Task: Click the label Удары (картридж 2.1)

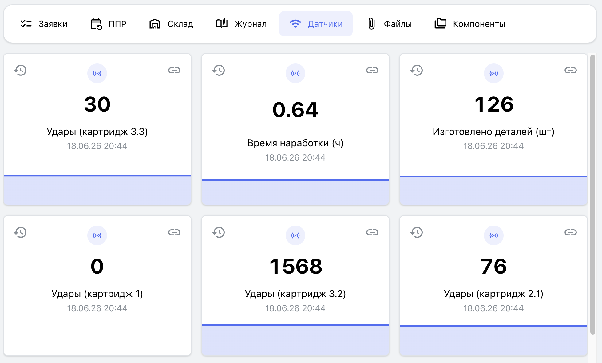Action: click(494, 294)
